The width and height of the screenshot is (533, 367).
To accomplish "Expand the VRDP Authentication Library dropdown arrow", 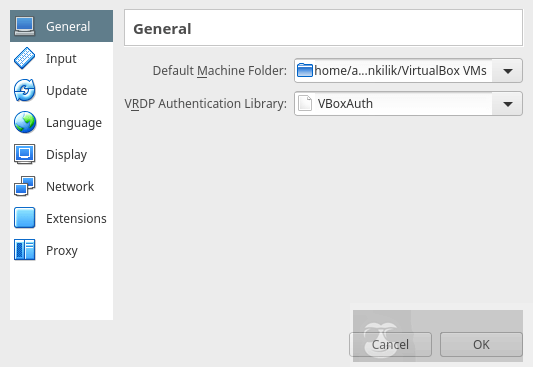I will (x=508, y=104).
